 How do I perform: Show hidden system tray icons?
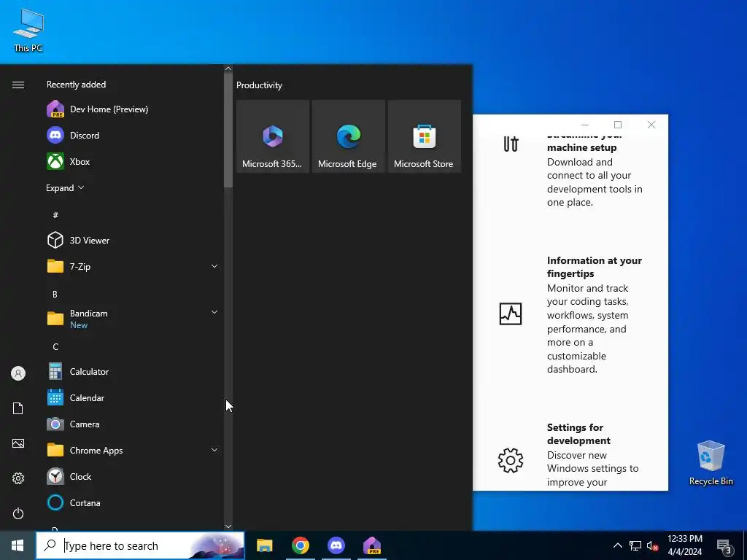coord(617,545)
